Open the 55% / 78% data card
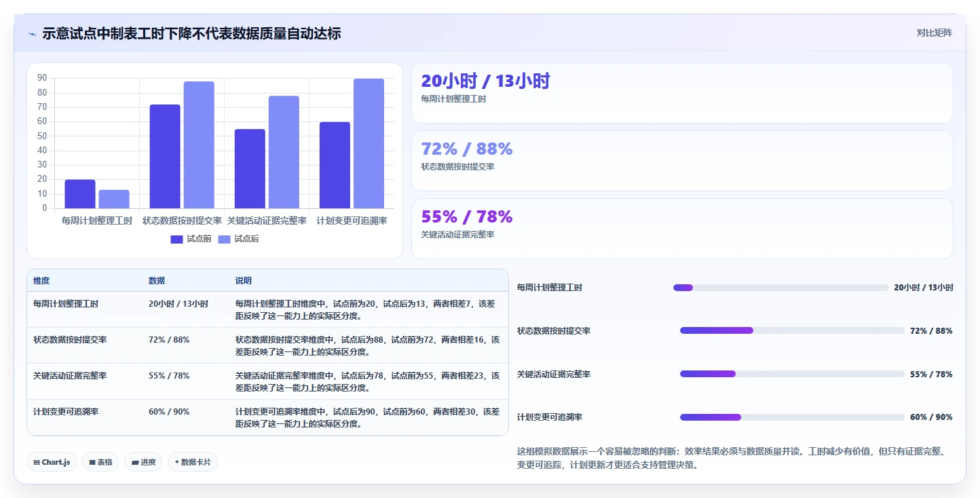Image resolution: width=980 pixels, height=498 pixels. (682, 229)
